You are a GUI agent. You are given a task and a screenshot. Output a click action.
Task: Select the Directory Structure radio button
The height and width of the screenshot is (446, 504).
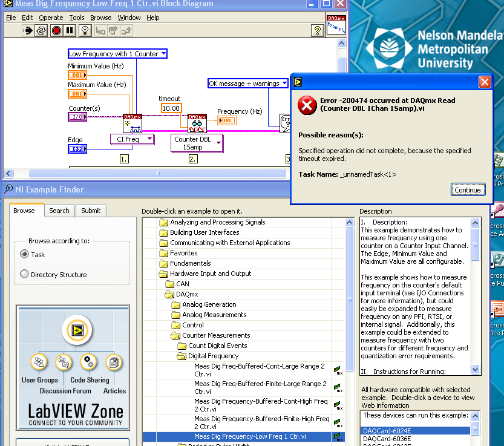[x=24, y=274]
